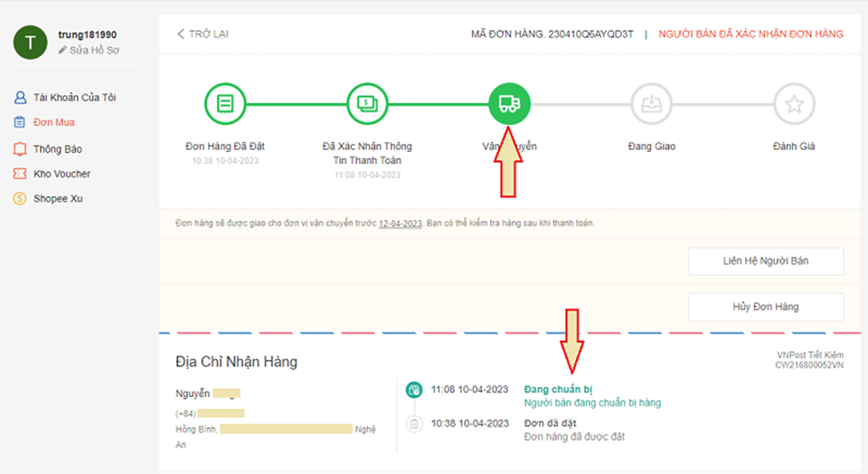The height and width of the screenshot is (474, 868).
Task: Click the order code 230410Q6AYQD3T text
Action: [590, 34]
